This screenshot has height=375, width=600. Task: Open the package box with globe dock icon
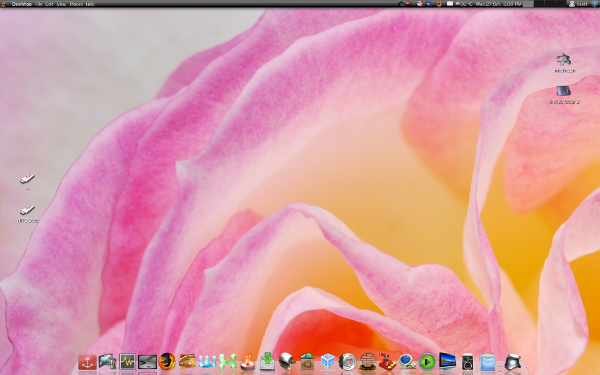coord(307,361)
